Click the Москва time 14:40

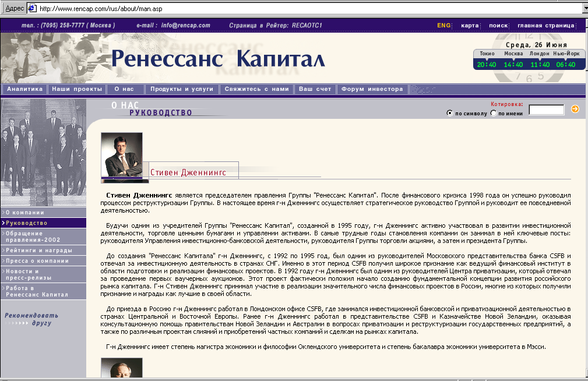(513, 65)
